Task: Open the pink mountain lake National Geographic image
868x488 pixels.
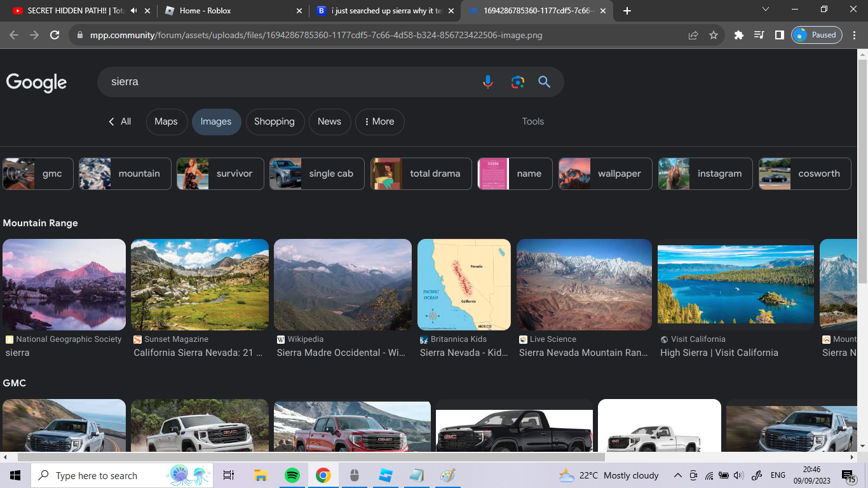Action: point(64,285)
